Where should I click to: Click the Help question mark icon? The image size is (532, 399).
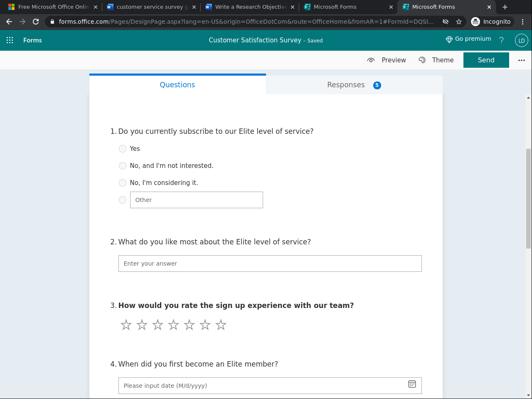(501, 40)
